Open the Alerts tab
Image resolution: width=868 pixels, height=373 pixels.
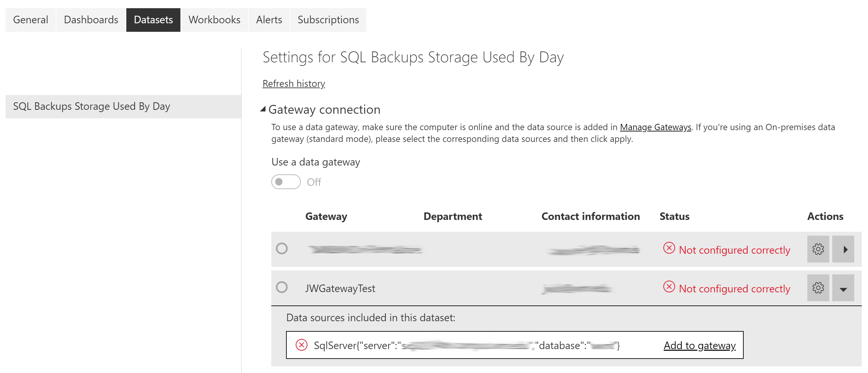coord(269,20)
